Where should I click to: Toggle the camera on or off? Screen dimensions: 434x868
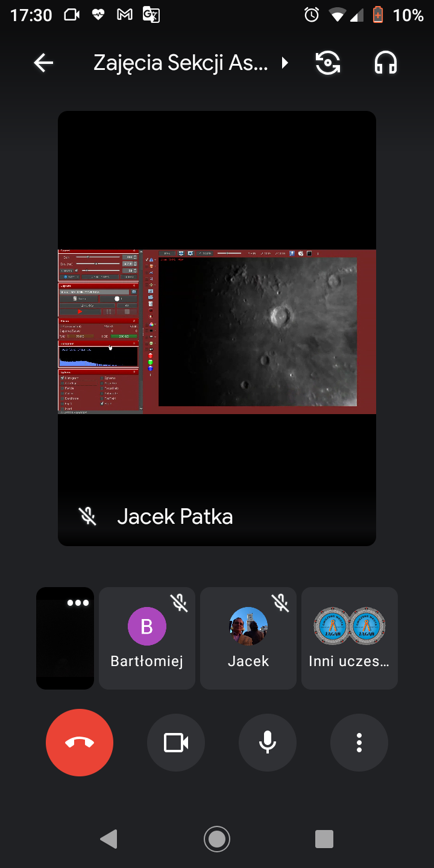[176, 743]
